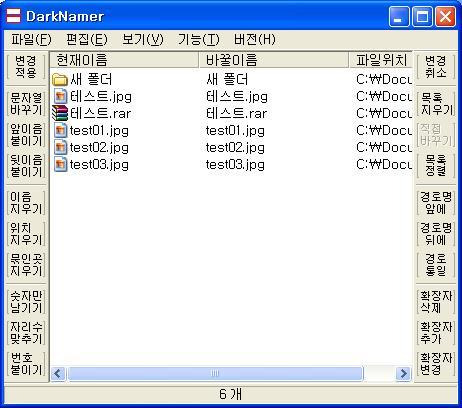The width and height of the screenshot is (462, 408).
Task: Click the 번호 붙이기 button
Action: click(26, 364)
